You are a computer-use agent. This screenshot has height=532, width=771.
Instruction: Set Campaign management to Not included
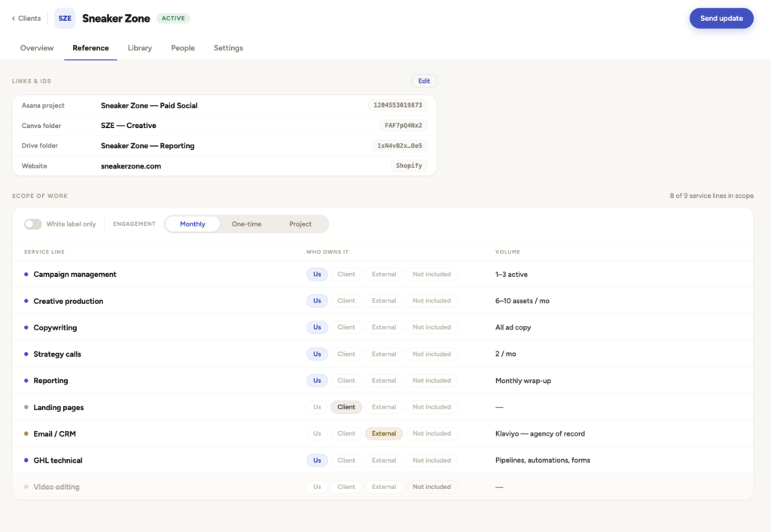coord(431,274)
